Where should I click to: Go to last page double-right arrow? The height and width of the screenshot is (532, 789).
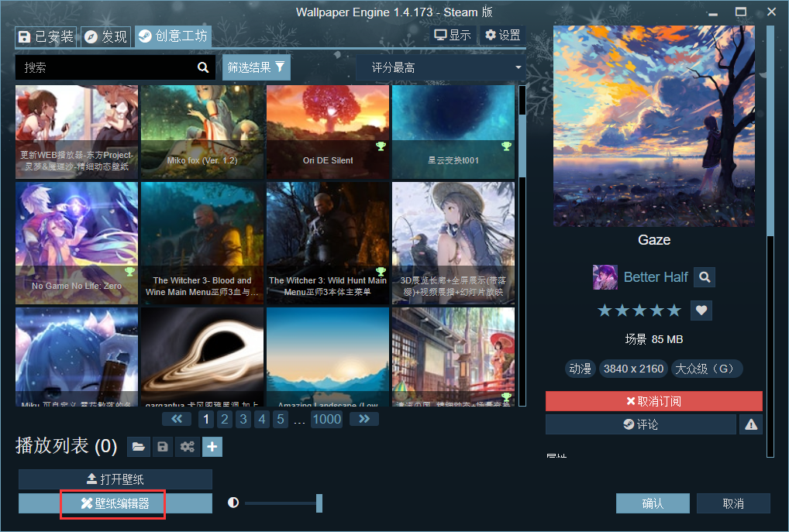[364, 419]
